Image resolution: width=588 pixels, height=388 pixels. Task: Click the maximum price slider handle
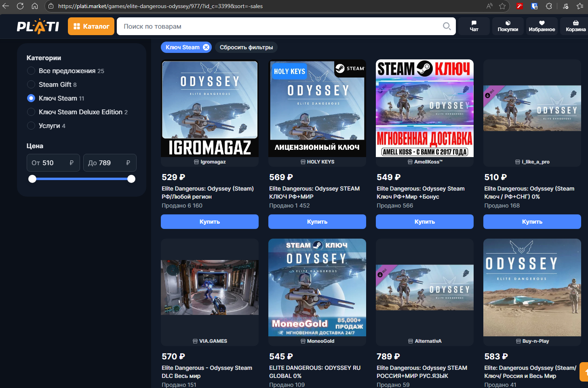pos(131,179)
